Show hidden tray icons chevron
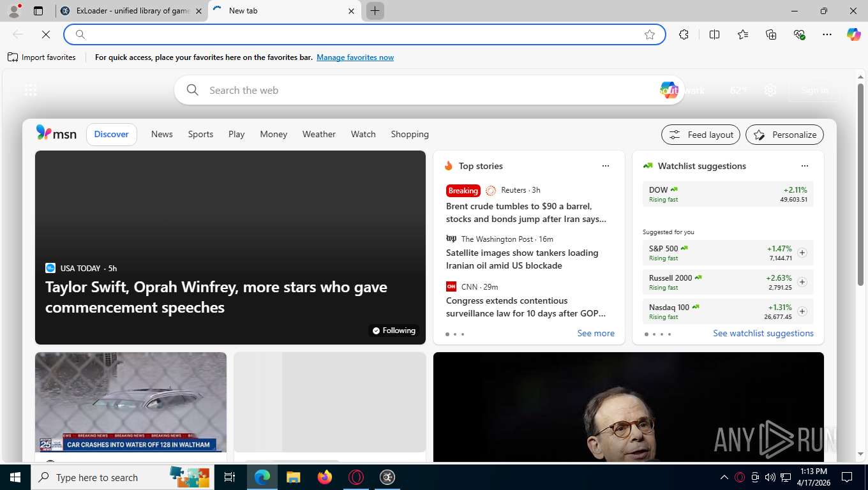This screenshot has height=490, width=868. [x=724, y=477]
